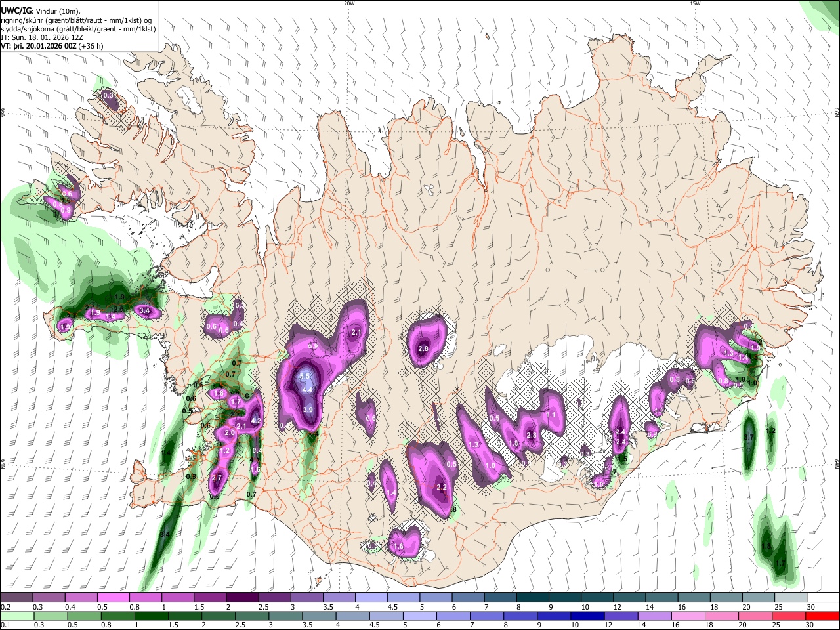Image resolution: width=840 pixels, height=630 pixels.
Task: Click the '30' label under top legend row
Action: point(810,606)
